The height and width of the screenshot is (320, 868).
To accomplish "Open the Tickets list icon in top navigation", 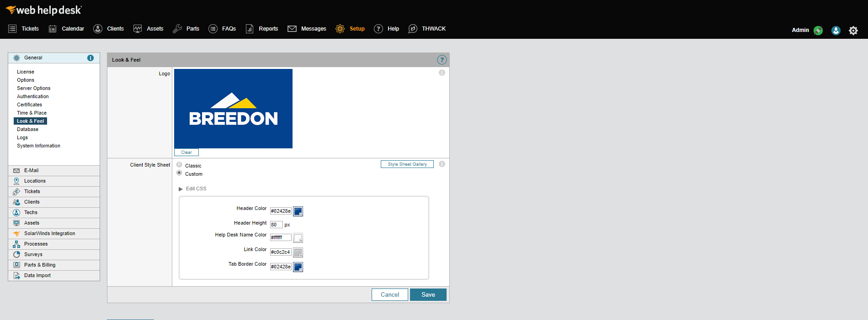I will coord(12,29).
